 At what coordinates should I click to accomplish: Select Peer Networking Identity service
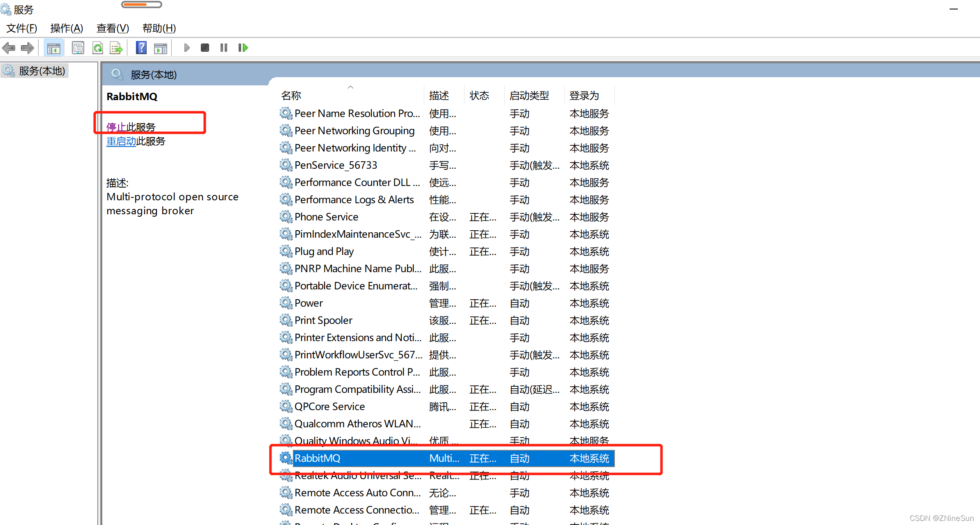447,148
